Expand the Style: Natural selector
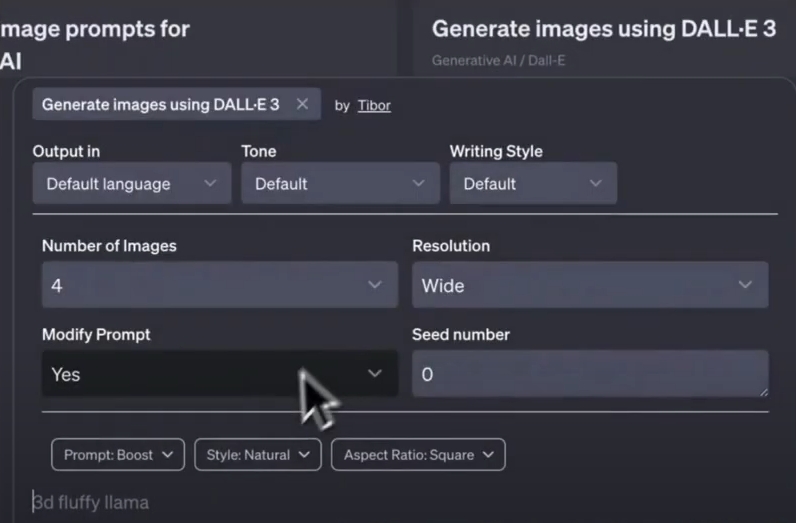This screenshot has height=523, width=796. [x=258, y=454]
